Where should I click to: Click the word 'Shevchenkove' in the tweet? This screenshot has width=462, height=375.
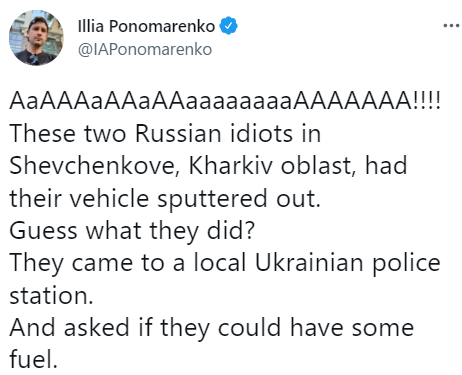click(92, 166)
